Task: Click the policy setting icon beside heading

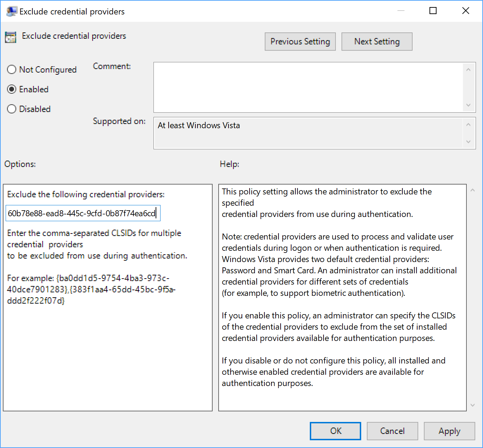Action: coord(11,37)
